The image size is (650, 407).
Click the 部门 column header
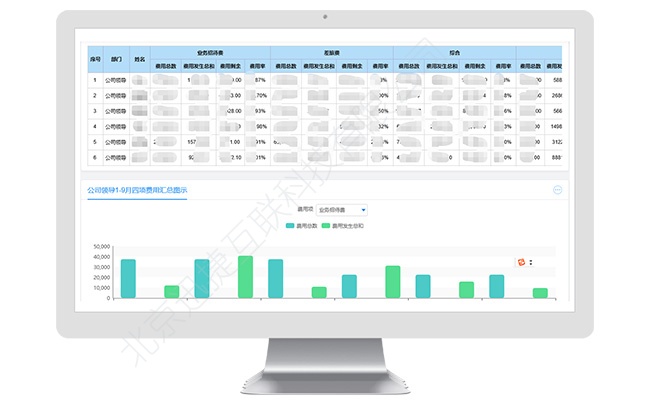tap(116, 59)
